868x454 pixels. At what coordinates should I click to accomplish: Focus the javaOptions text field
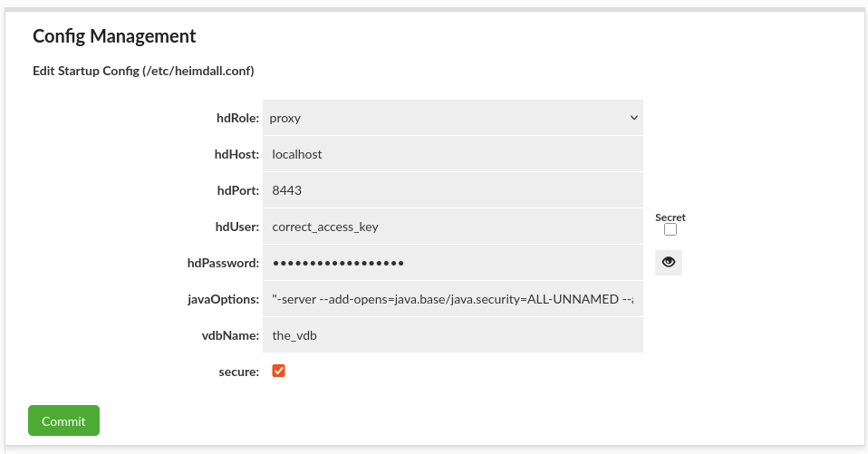click(x=453, y=299)
